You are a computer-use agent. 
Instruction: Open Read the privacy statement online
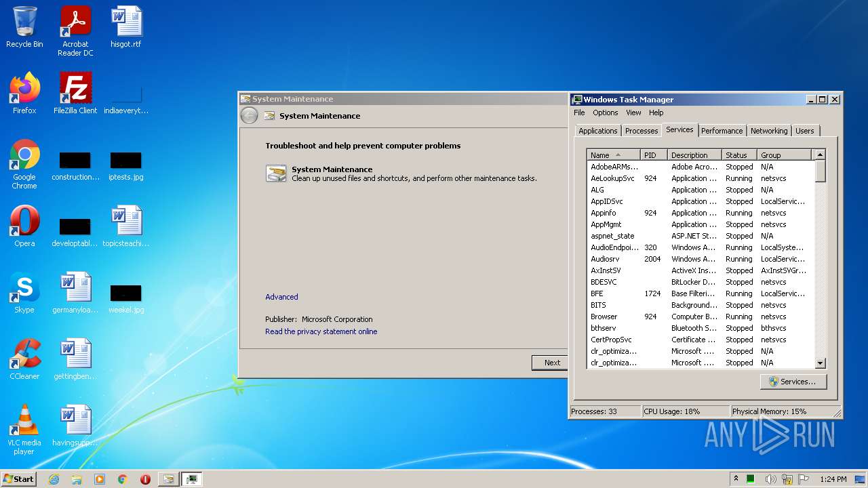point(321,331)
